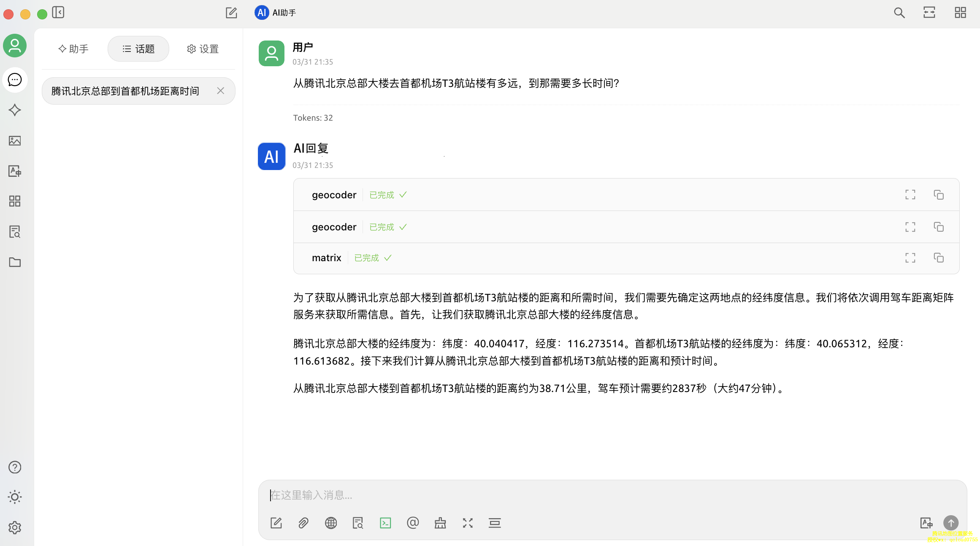Toggle the left sidebar panel icon

pos(58,13)
